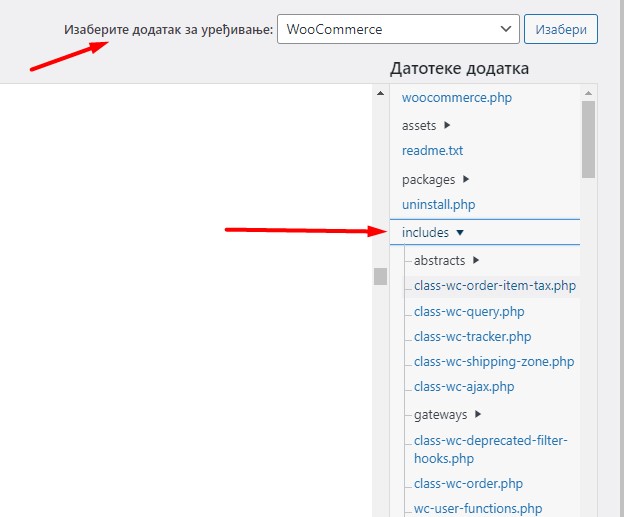Click the file list vertical scrollbar thumb
The height and width of the screenshot is (517, 624).
pos(588,138)
